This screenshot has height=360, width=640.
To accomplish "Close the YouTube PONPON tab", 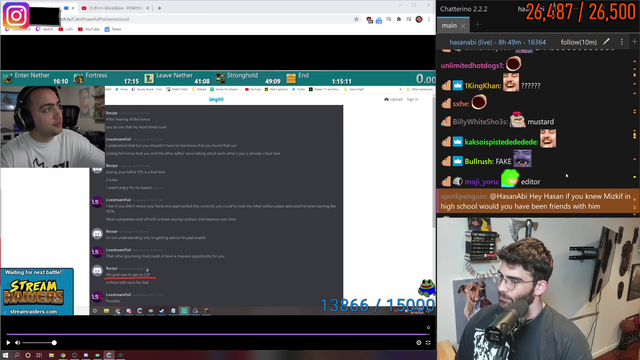I will pos(148,8).
